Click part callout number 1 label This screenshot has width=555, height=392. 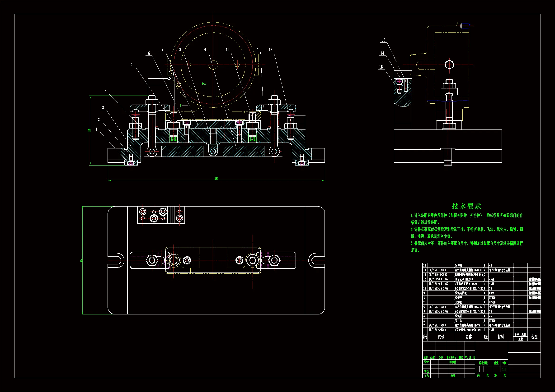(96, 129)
